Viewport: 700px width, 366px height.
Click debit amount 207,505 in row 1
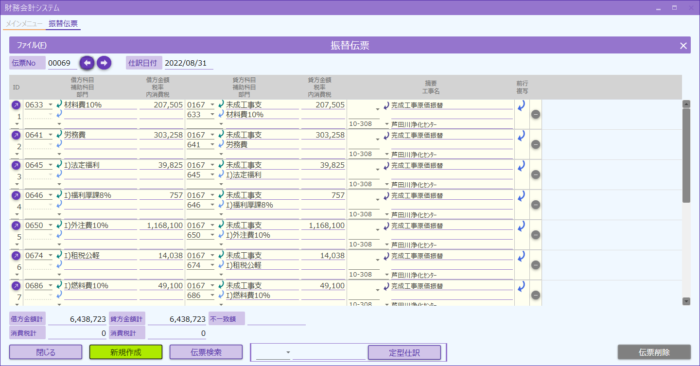(x=161, y=105)
